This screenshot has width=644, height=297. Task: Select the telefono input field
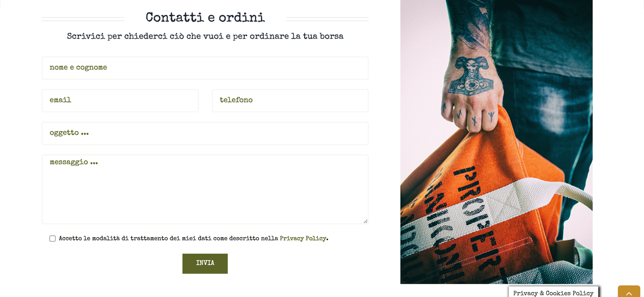point(290,100)
